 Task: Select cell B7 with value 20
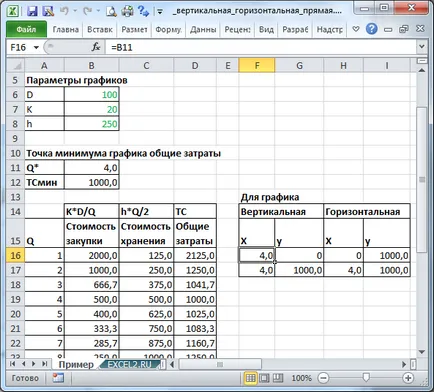[x=91, y=109]
